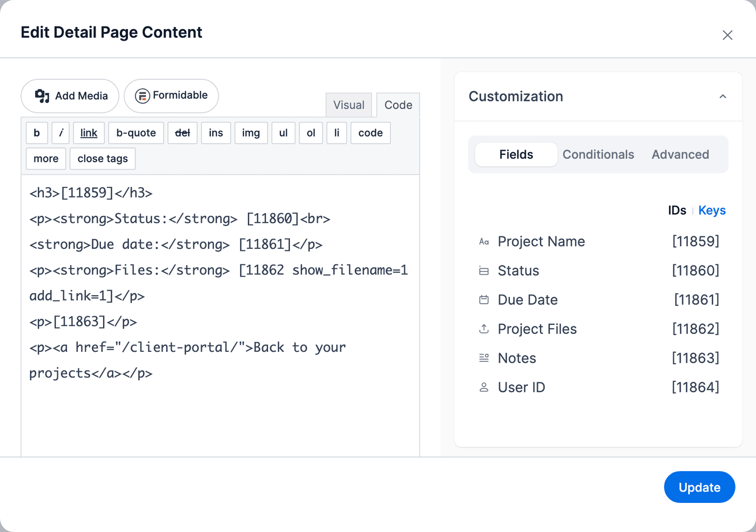756x532 pixels.
Task: Collapse the Customization panel chevron
Action: [x=723, y=97]
